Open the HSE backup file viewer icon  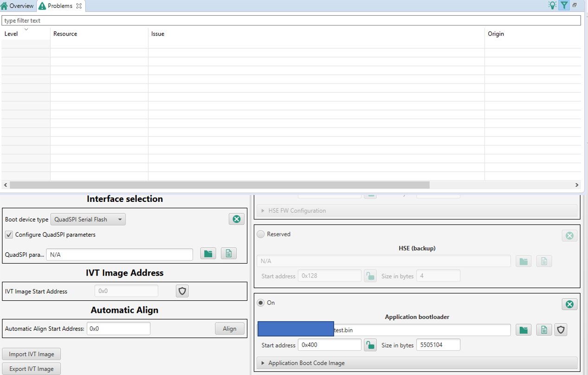pos(544,261)
